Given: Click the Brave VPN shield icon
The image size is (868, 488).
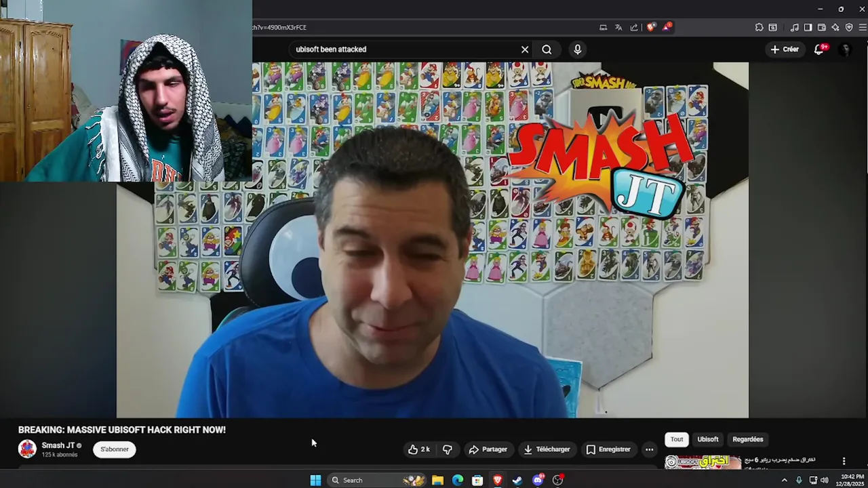Looking at the screenshot, I should (x=849, y=28).
